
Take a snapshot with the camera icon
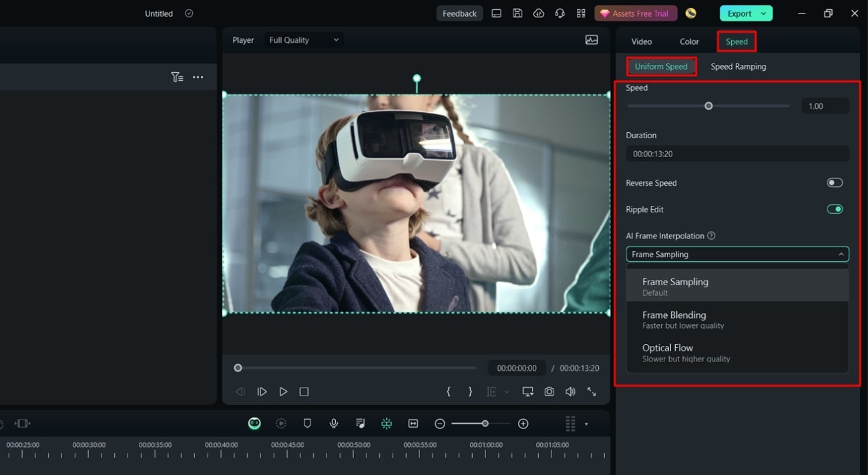click(549, 391)
